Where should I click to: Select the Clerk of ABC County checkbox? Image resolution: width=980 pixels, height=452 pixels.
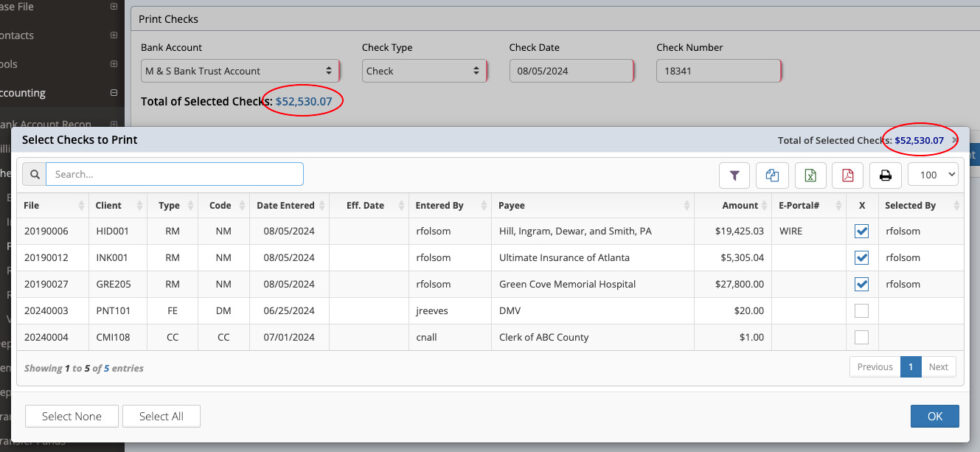click(x=862, y=337)
